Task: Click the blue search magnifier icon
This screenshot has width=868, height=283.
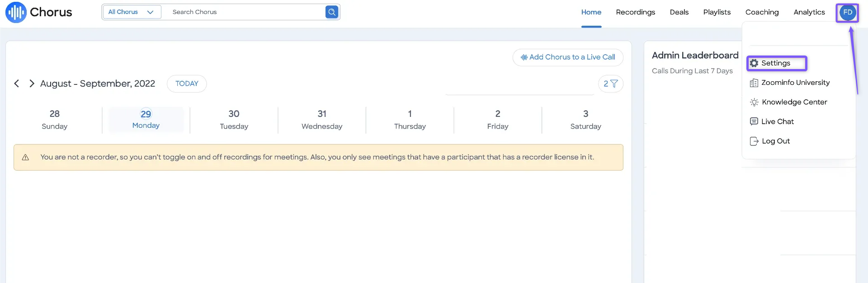Action: coord(332,12)
